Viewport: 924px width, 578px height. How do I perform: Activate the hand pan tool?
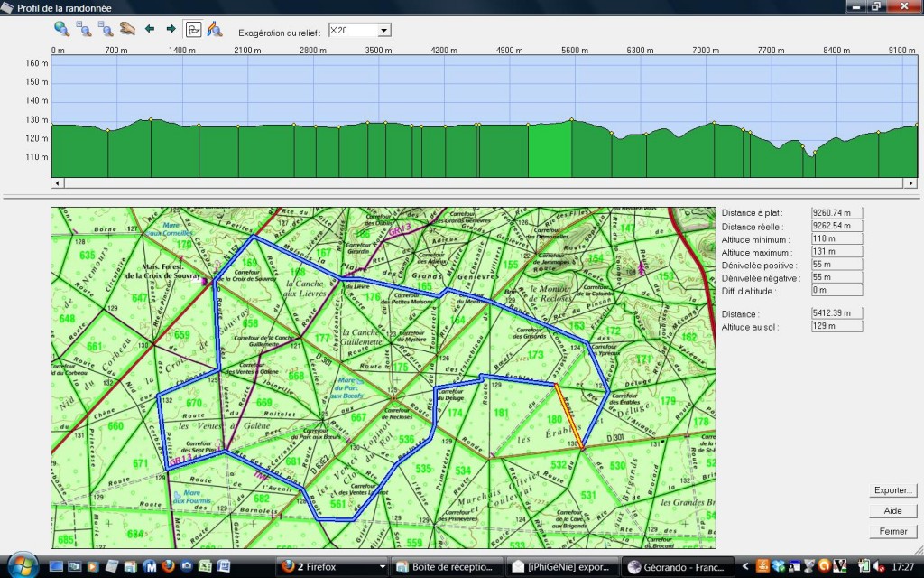point(127,29)
